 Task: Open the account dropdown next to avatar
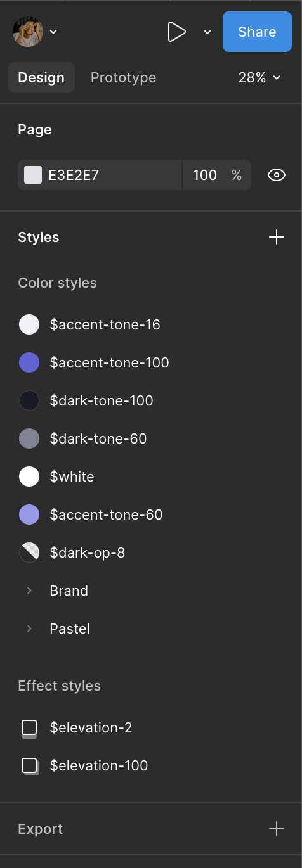pyautogui.click(x=53, y=32)
